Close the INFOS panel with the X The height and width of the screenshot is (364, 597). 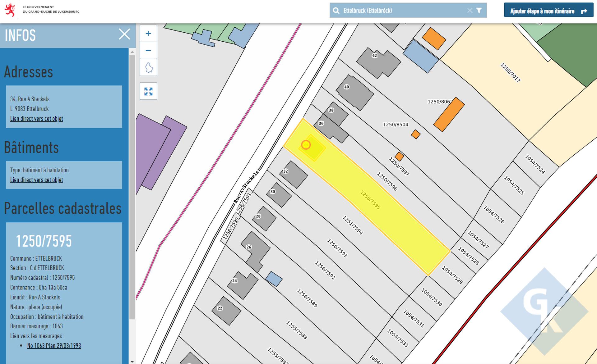coord(124,34)
